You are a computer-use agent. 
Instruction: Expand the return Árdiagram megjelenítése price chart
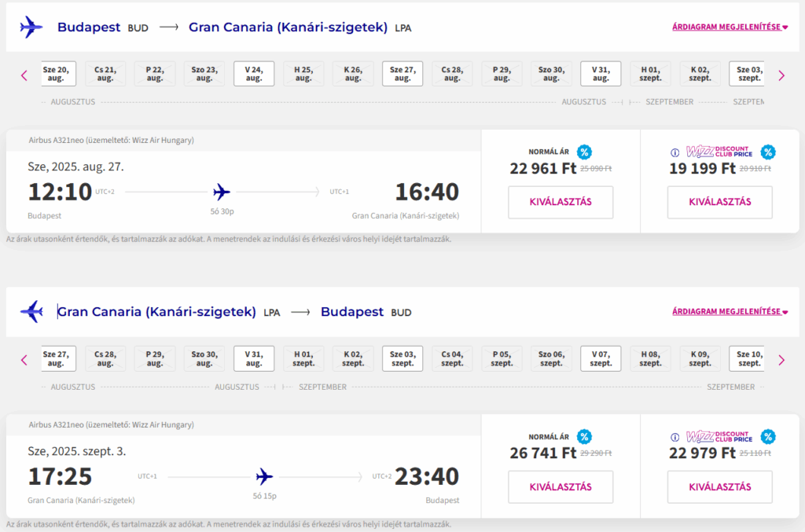[730, 311]
